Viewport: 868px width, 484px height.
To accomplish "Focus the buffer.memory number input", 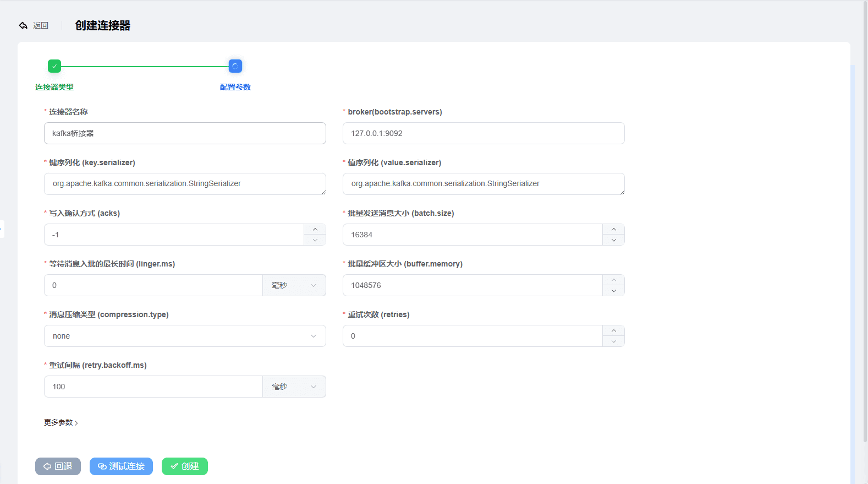I will (x=473, y=285).
